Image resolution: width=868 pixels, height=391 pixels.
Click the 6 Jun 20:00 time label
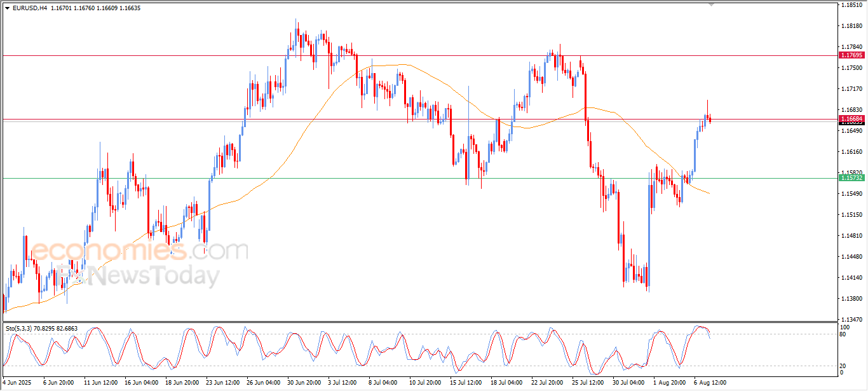click(58, 383)
